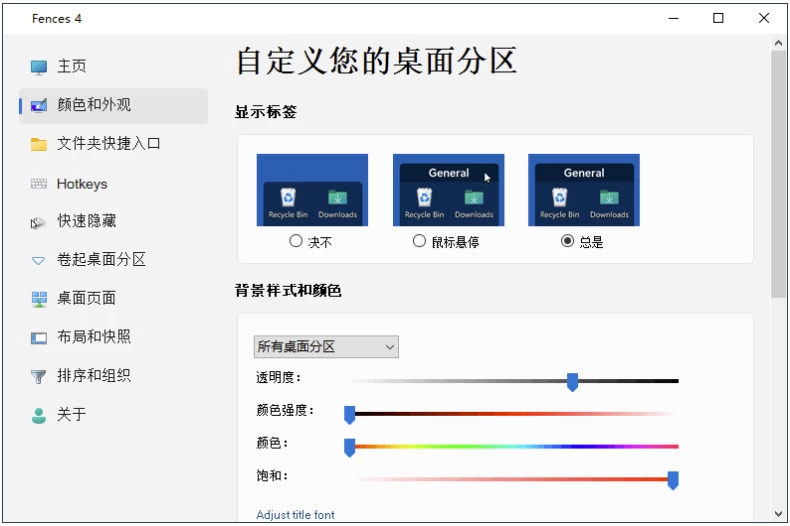Screen dimensions: 790x526
Task: Click the triangle icon for 卷起桌面分区
Action: point(39,261)
